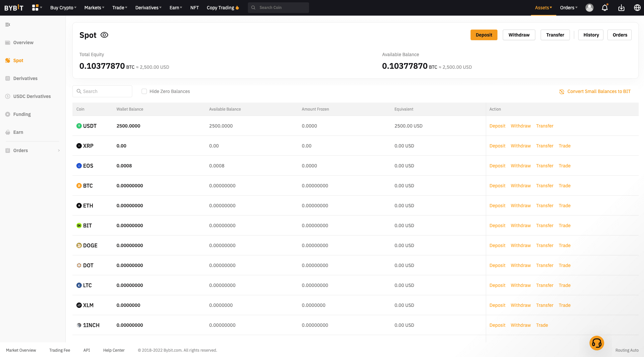Click Withdraw link in LTC row

tap(521, 285)
